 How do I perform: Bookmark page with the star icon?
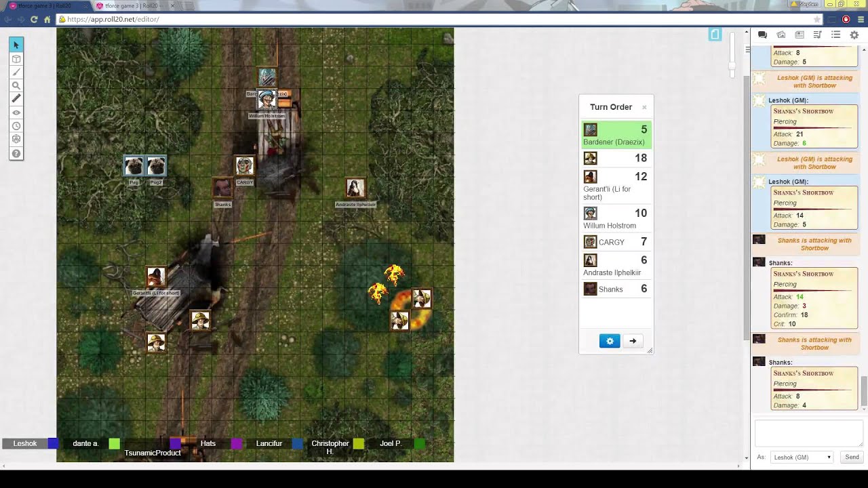click(x=817, y=19)
